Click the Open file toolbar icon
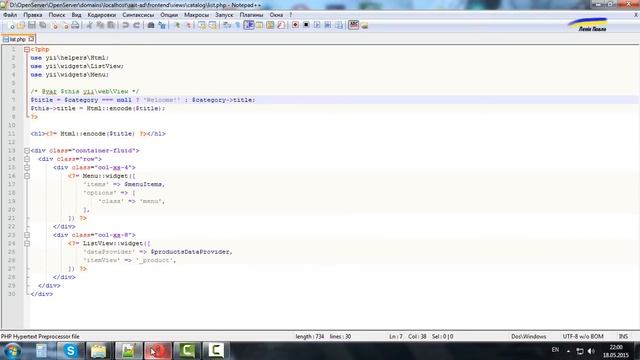 pyautogui.click(x=21, y=25)
